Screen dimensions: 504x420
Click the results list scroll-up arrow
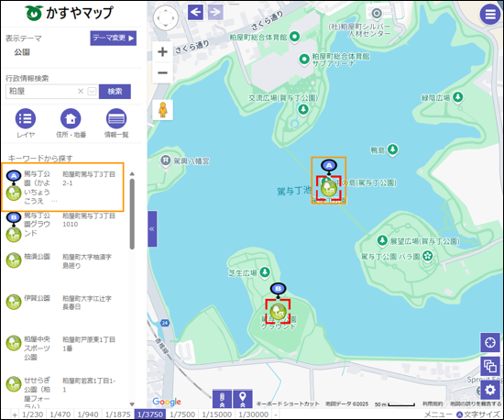(x=132, y=174)
